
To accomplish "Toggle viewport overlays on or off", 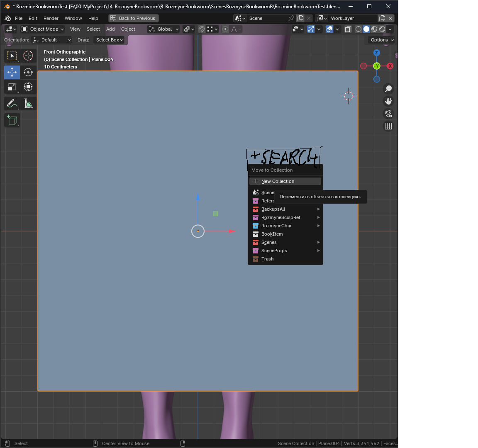I will tap(329, 29).
